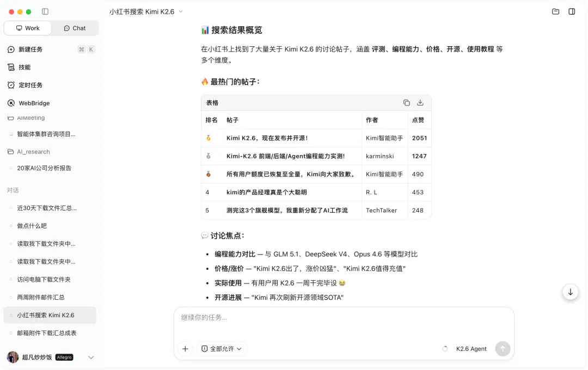
Task: Switch to the Work tab
Action: click(x=28, y=28)
